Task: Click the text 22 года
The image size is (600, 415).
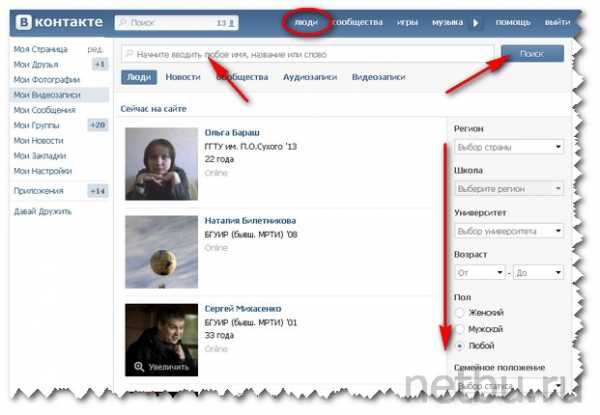Action: click(x=219, y=159)
